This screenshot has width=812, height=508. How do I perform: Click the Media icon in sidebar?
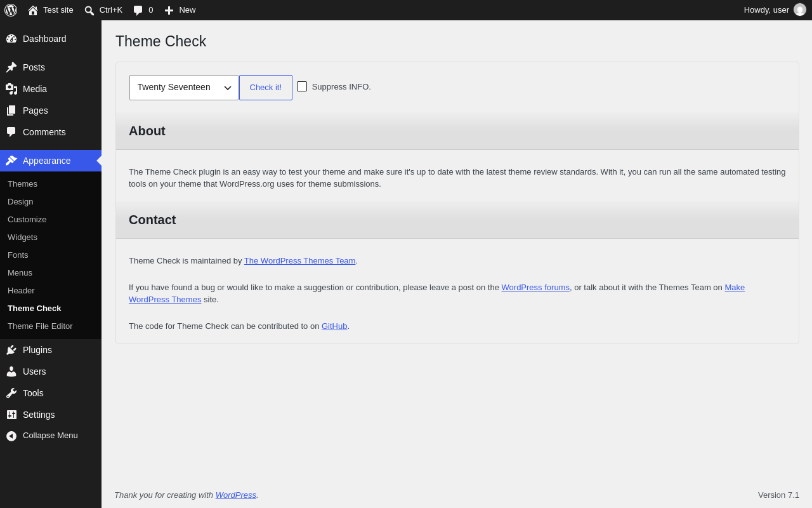coord(11,89)
